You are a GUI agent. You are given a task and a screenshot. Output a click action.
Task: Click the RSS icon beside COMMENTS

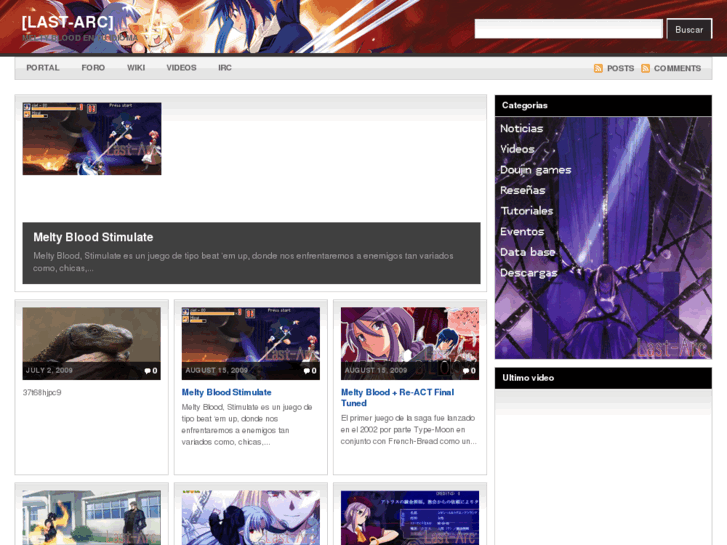coord(645,68)
